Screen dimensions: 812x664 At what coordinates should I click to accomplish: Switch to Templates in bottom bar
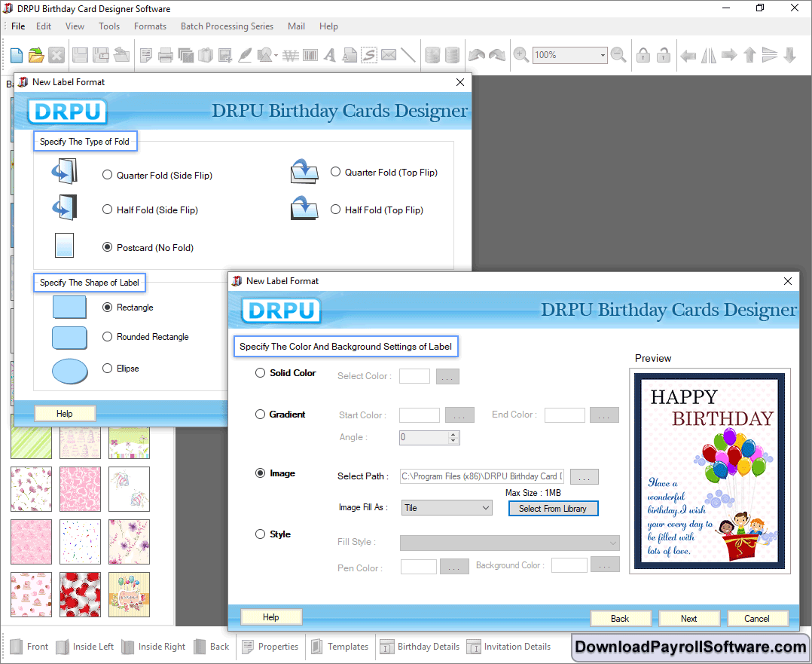(340, 647)
